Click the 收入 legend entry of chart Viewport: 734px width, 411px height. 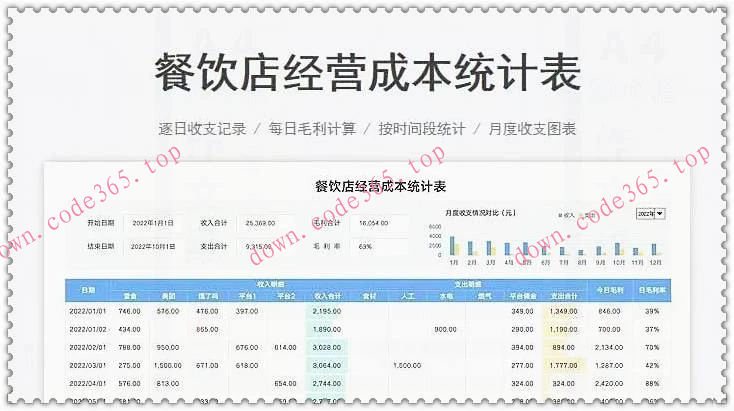pos(566,215)
